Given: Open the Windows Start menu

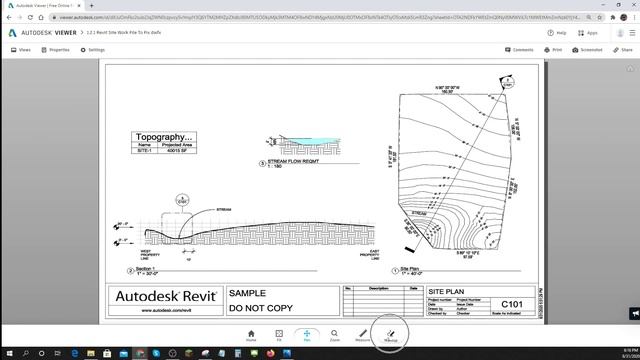Looking at the screenshot, I should 9,353.
